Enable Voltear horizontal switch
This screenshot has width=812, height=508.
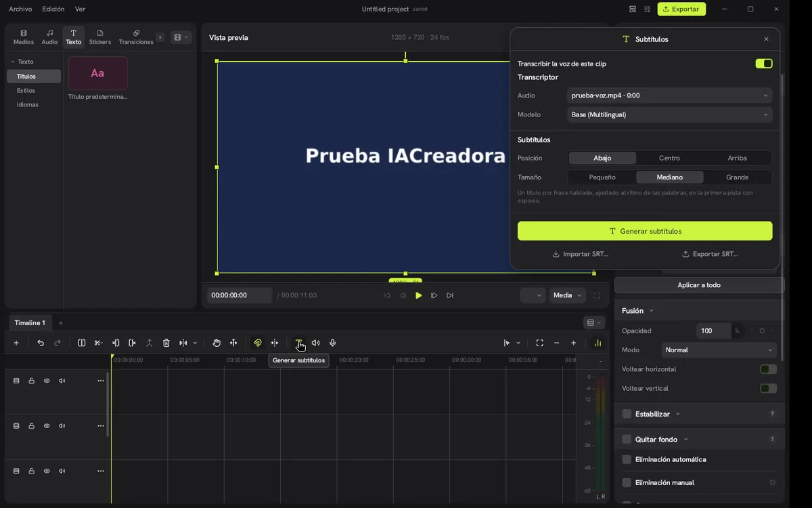point(768,369)
